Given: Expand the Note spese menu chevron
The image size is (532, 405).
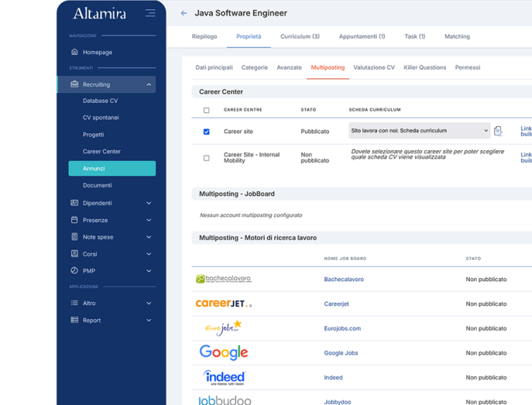Looking at the screenshot, I should point(149,237).
